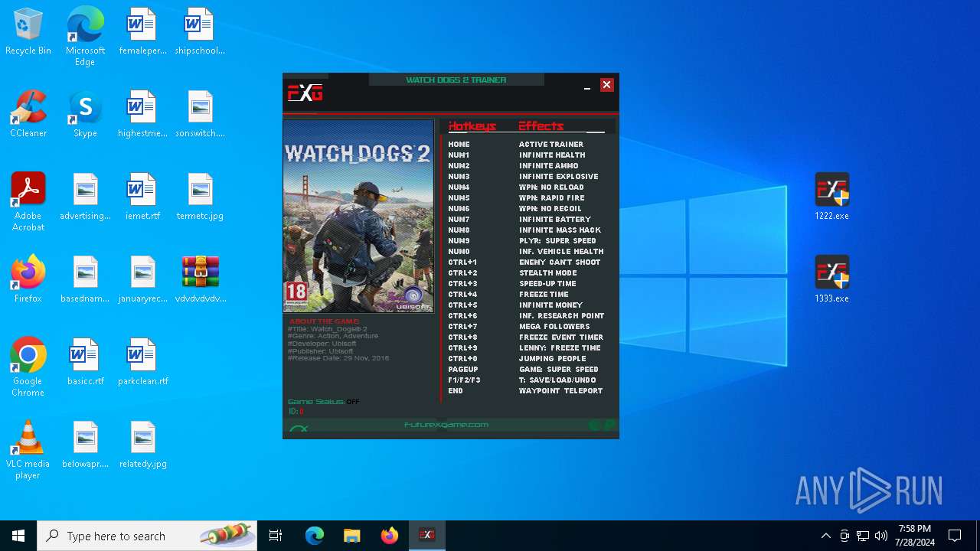Select the Google Chrome desktop shortcut

[x=28, y=367]
